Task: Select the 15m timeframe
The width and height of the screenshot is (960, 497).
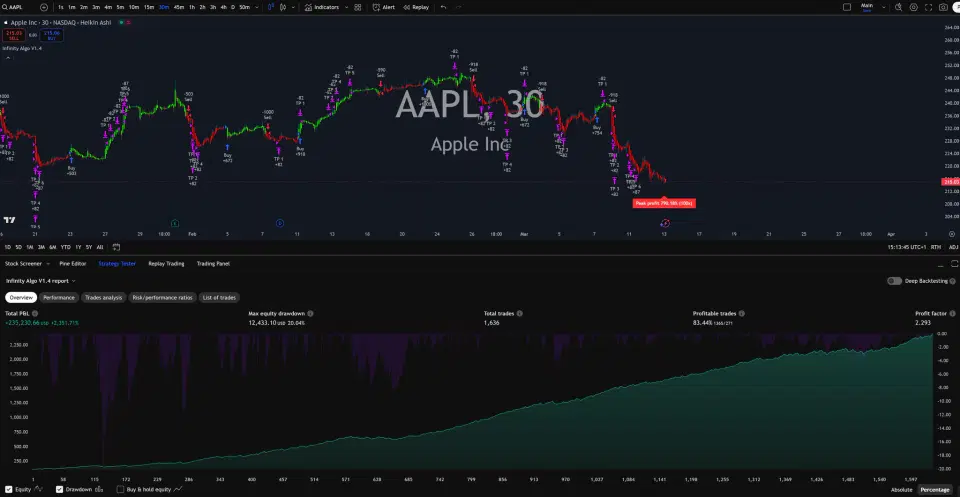Action: click(x=149, y=7)
